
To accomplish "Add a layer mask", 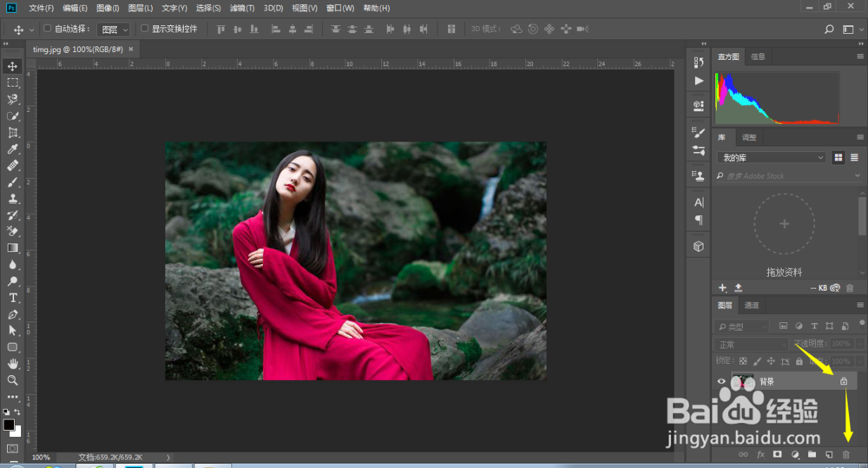I will tap(777, 455).
